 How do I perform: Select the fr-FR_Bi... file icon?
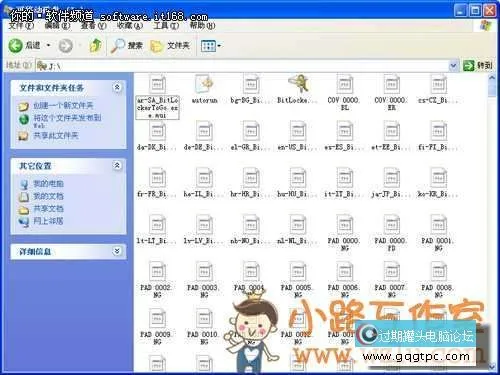pos(157,178)
